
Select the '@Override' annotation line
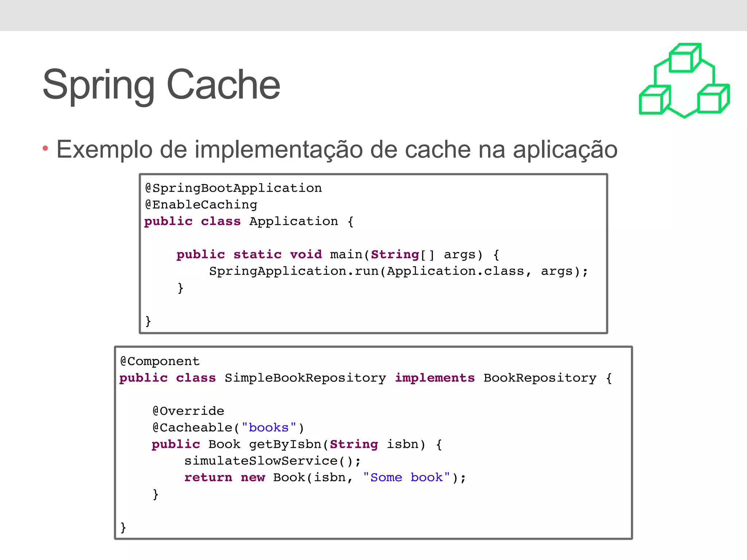(x=188, y=411)
